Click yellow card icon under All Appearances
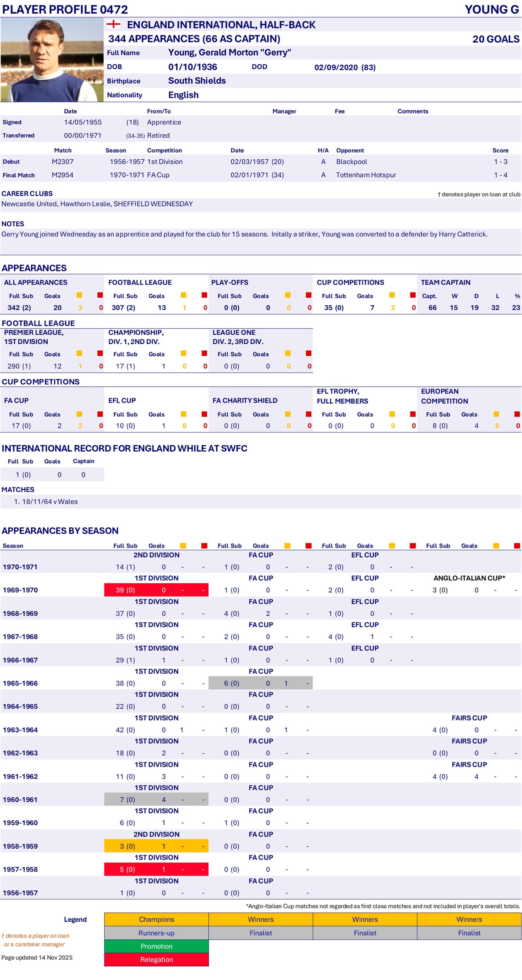 [79, 295]
